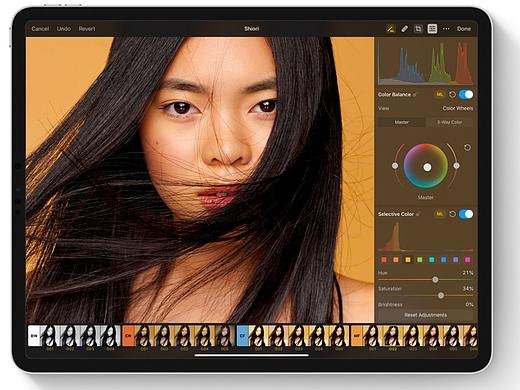
Task: Click the Selective Color section title
Action: tap(396, 214)
